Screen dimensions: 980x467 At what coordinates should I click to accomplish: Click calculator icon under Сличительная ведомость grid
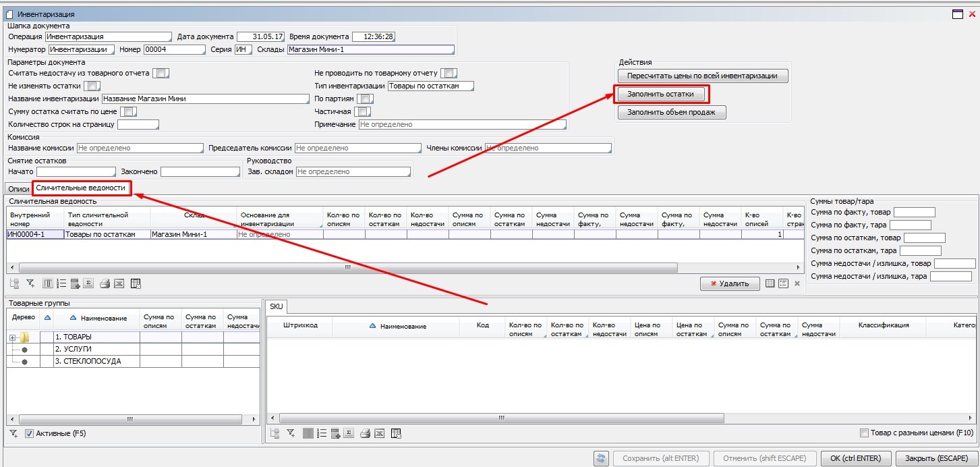click(x=75, y=283)
